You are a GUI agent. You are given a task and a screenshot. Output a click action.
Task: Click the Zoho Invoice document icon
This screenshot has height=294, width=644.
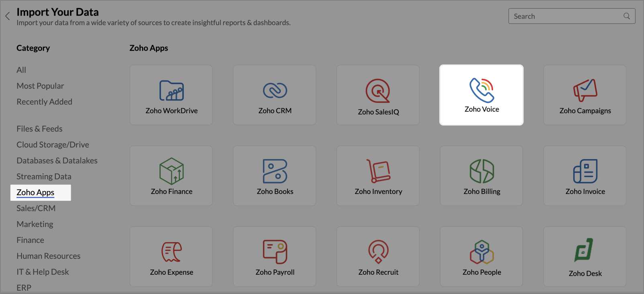pyautogui.click(x=585, y=171)
